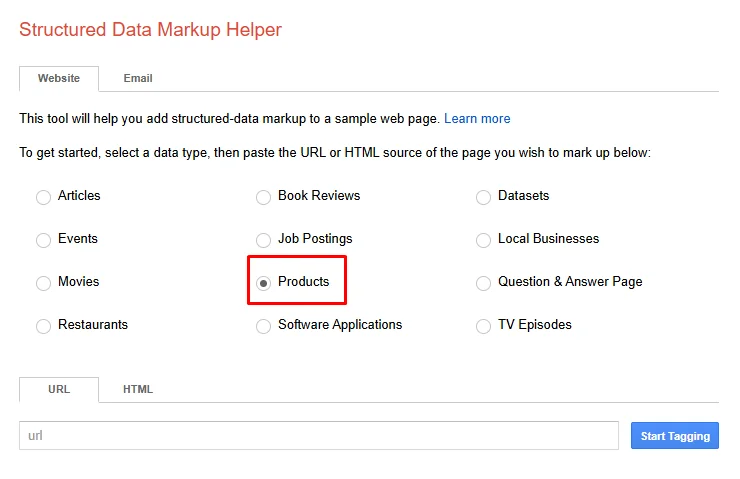Select the Articles radio button
740x479 pixels.
[x=43, y=197]
